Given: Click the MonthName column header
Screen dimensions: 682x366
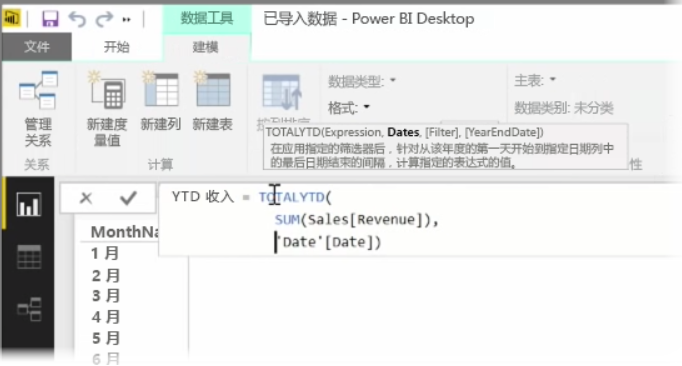Looking at the screenshot, I should (124, 232).
